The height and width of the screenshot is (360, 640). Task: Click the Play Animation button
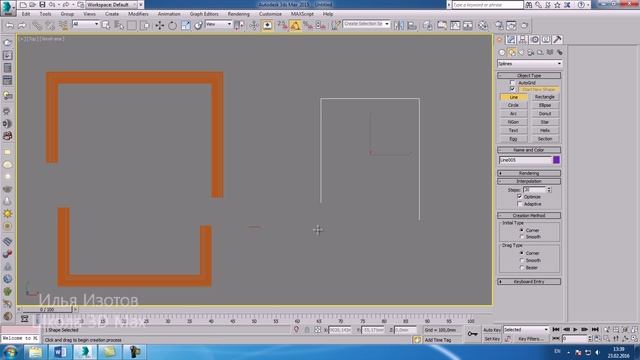[x=575, y=329]
